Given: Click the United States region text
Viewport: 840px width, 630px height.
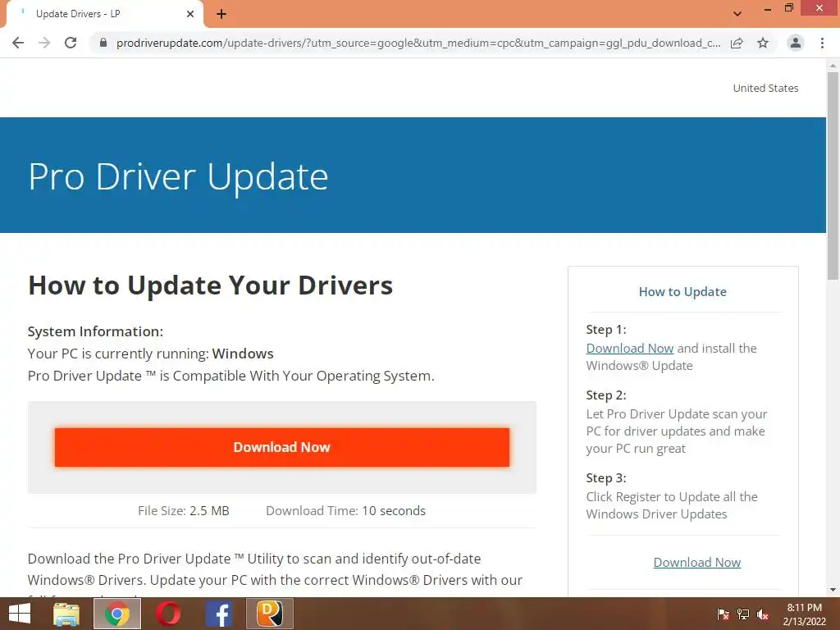Looking at the screenshot, I should coord(765,89).
